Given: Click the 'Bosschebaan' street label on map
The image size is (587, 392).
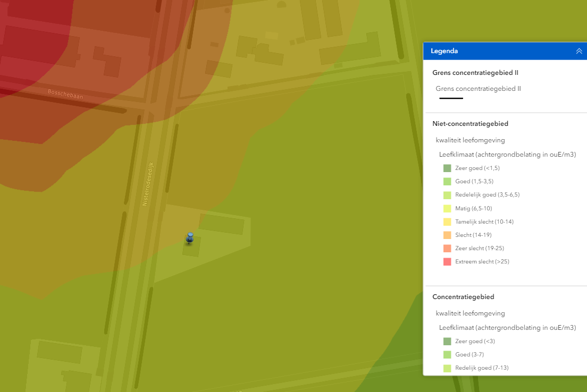Looking at the screenshot, I should 65,94.
